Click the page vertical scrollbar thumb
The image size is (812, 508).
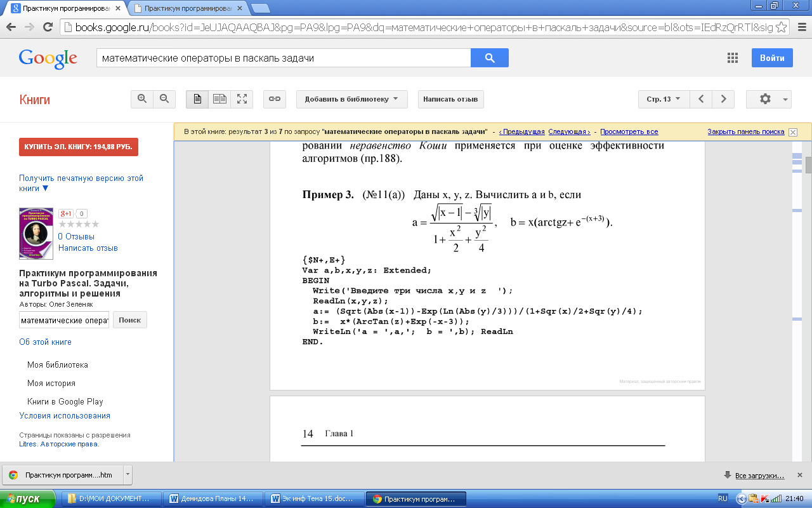pos(808,164)
